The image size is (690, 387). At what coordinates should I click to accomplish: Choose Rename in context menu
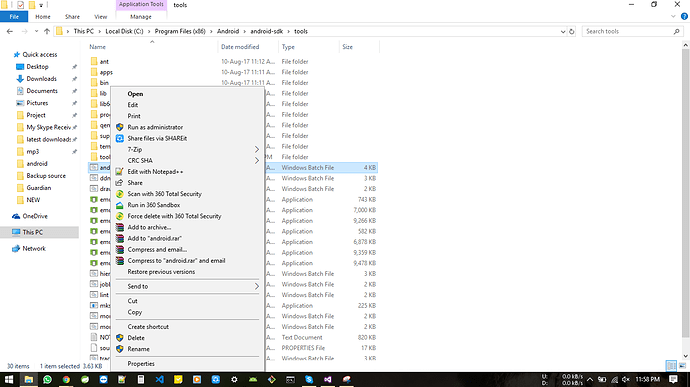138,349
